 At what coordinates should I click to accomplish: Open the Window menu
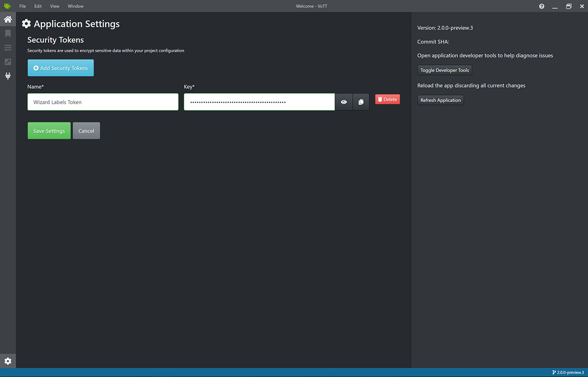coord(75,6)
